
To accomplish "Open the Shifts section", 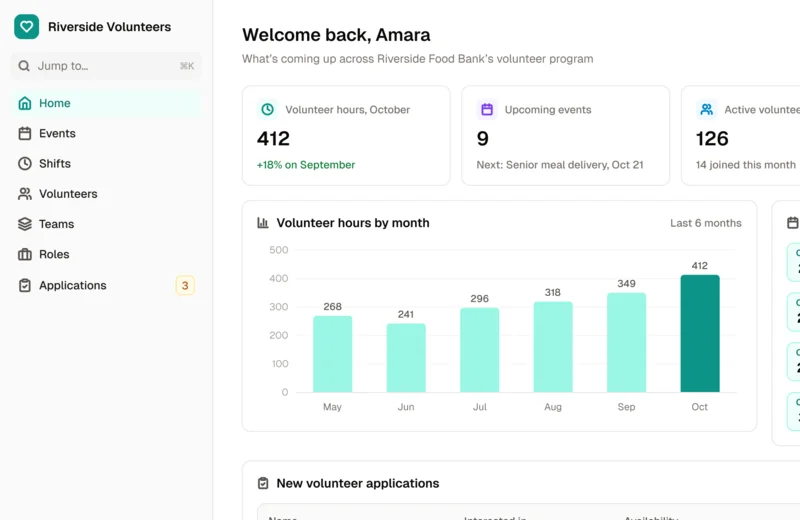I will click(x=106, y=163).
